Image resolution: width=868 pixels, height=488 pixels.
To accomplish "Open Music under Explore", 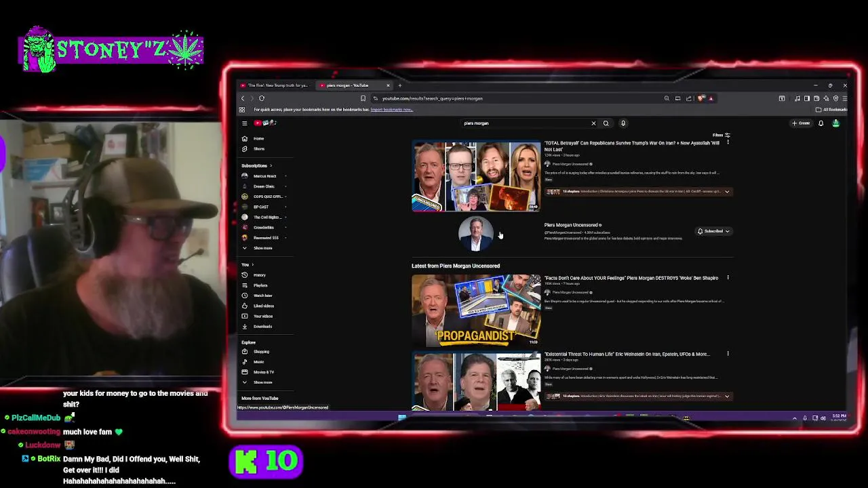I will point(258,362).
